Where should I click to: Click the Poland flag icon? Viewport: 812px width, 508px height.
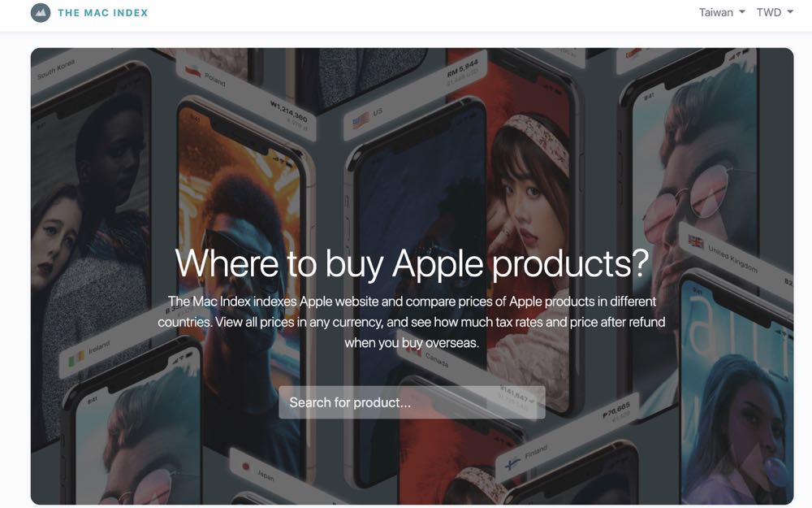pyautogui.click(x=192, y=69)
